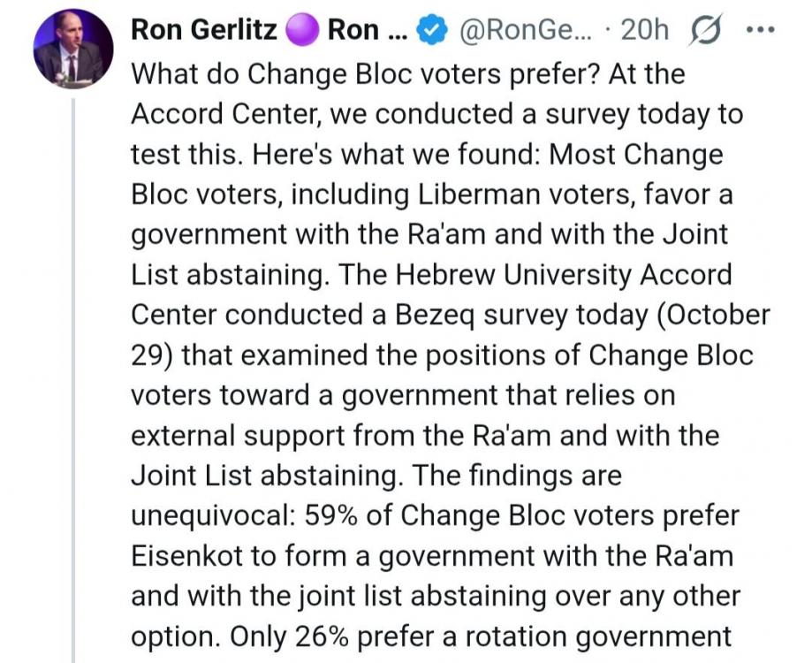
Task: Click the "(October" date text
Action: (x=714, y=315)
